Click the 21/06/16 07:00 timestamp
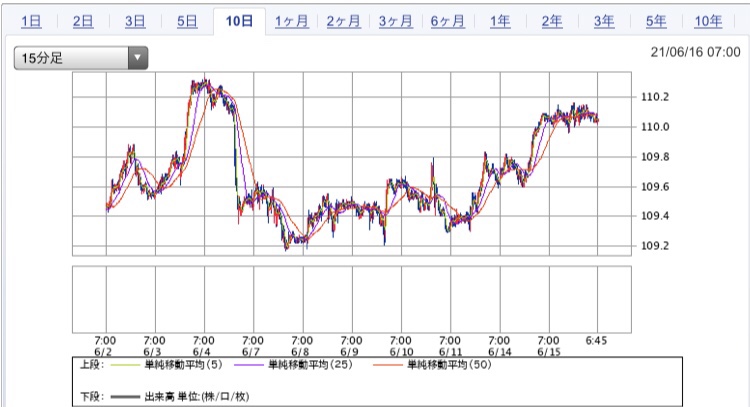This screenshot has height=407, width=750. (x=695, y=52)
